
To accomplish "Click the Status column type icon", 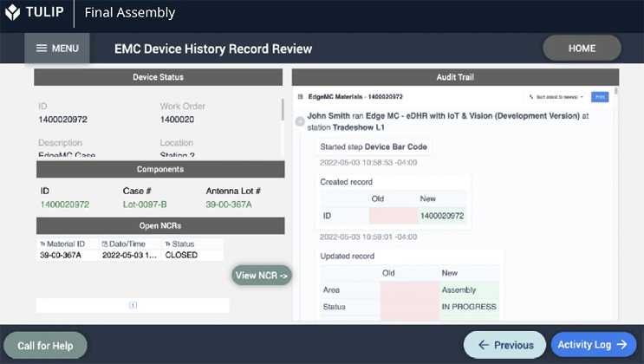I will tap(167, 244).
